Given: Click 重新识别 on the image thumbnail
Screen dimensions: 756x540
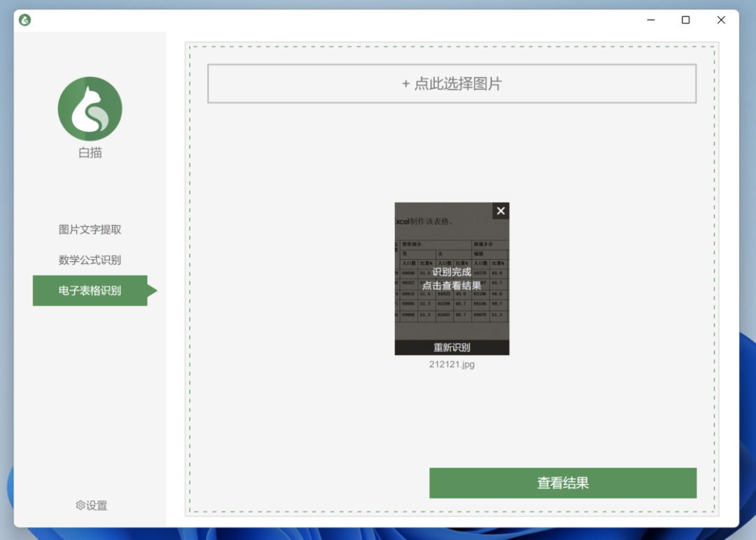Looking at the screenshot, I should [451, 347].
